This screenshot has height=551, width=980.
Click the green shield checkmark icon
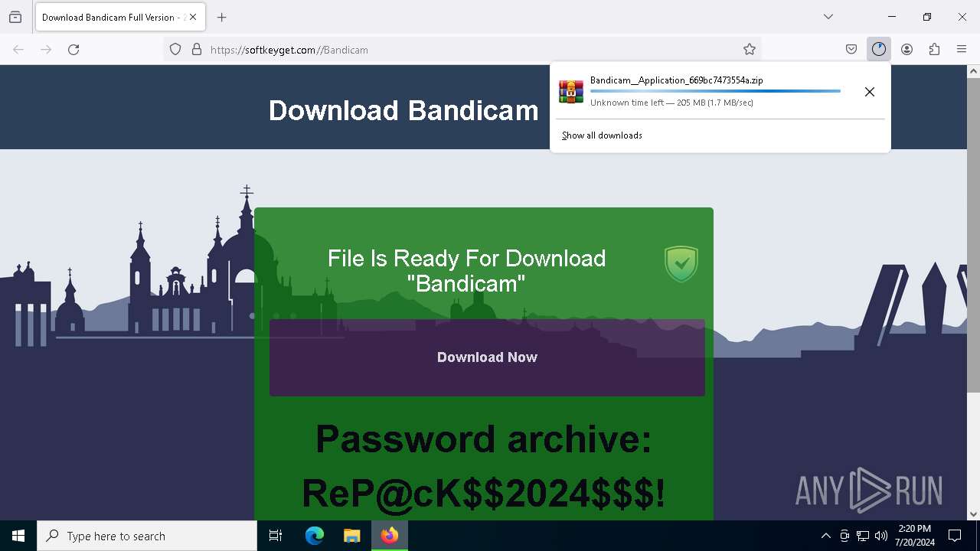[x=681, y=264]
